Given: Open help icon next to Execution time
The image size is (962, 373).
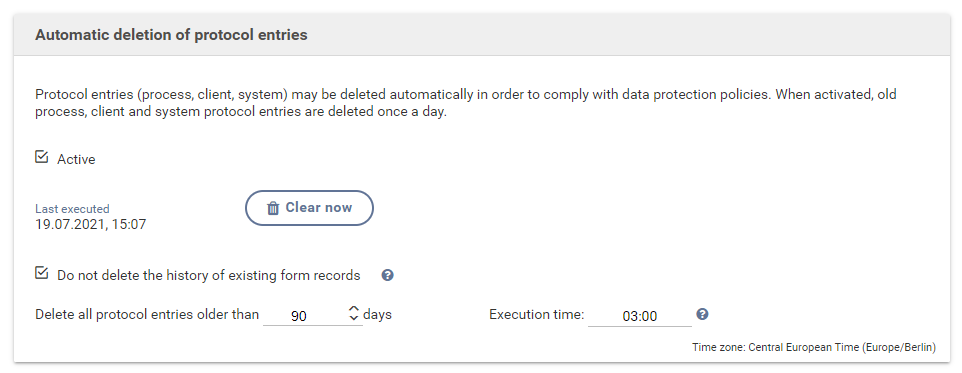Looking at the screenshot, I should click(702, 314).
